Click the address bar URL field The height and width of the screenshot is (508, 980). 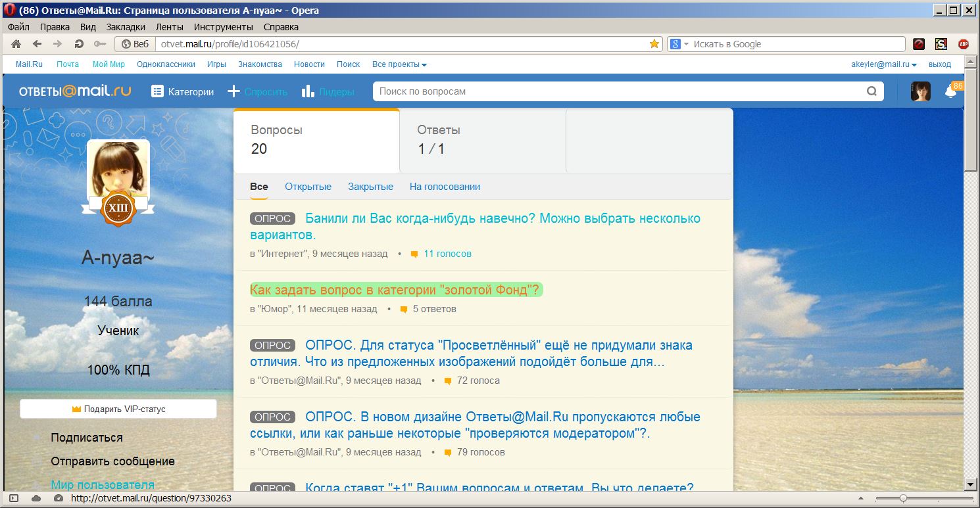click(401, 44)
